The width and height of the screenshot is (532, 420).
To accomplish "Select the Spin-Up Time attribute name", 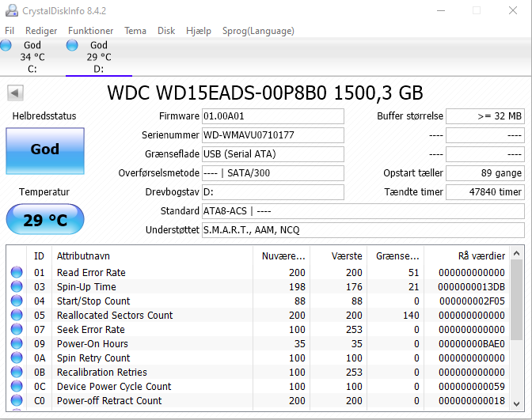I will point(86,287).
